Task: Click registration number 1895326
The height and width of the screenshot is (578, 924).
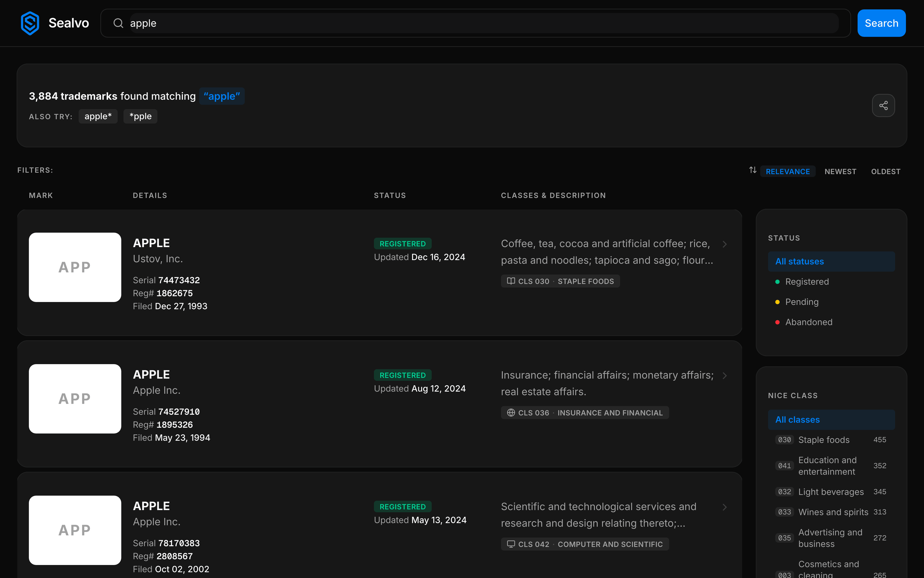Action: click(174, 425)
